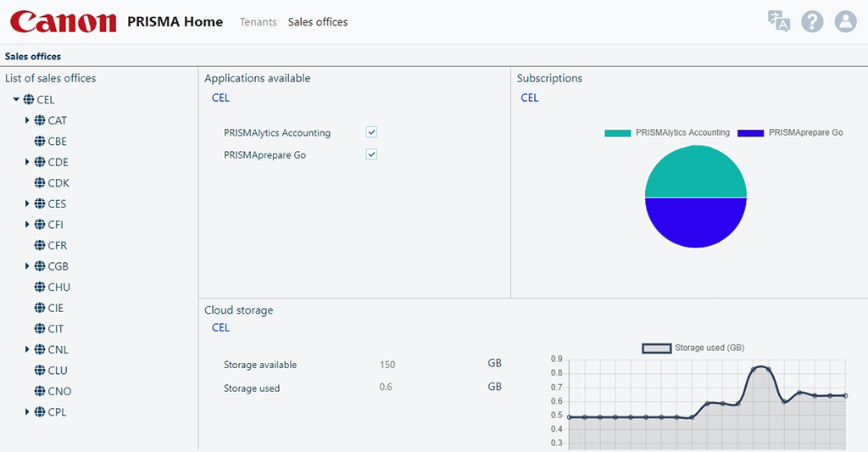This screenshot has width=868, height=452.
Task: Switch to the Sales offices tab
Action: click(x=318, y=22)
